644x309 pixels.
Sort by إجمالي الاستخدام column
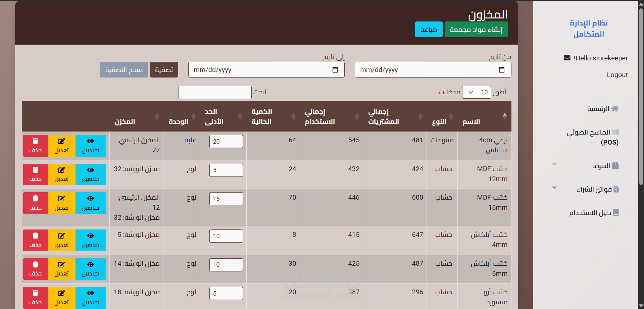357,116
